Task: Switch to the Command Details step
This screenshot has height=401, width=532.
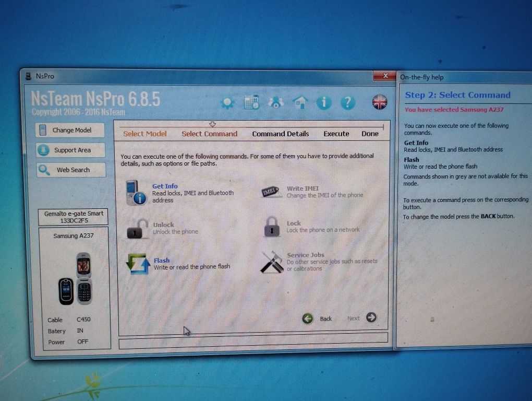Action: (280, 134)
